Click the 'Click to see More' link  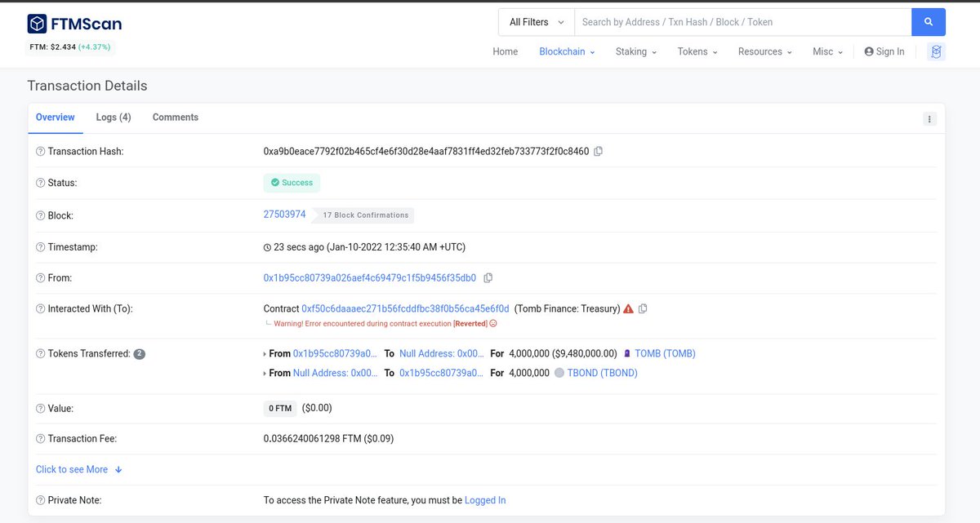pyautogui.click(x=72, y=469)
